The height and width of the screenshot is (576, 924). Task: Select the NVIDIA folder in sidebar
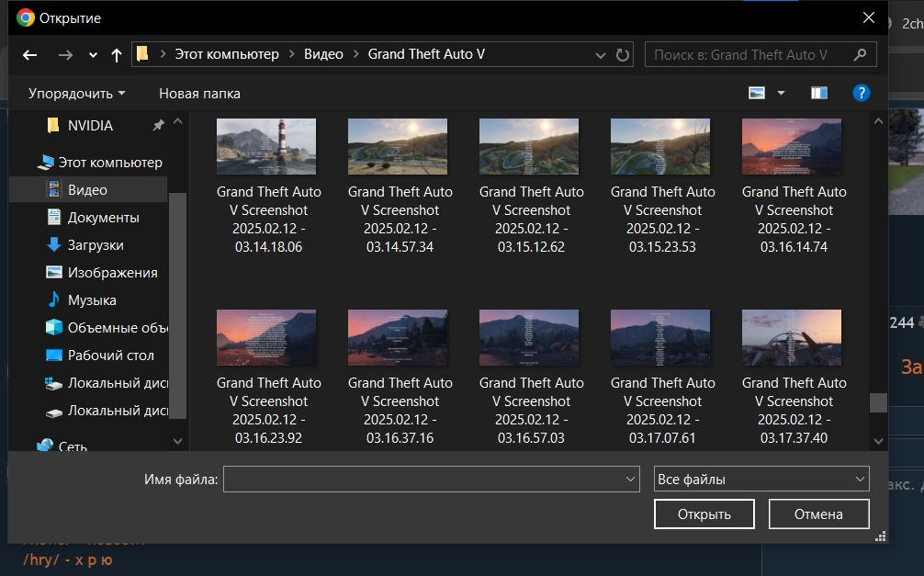tap(90, 126)
